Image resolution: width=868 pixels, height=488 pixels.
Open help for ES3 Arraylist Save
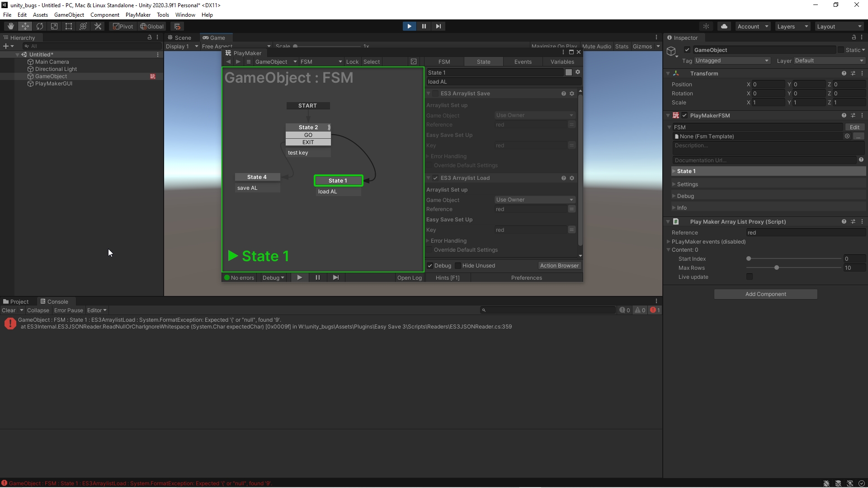564,94
